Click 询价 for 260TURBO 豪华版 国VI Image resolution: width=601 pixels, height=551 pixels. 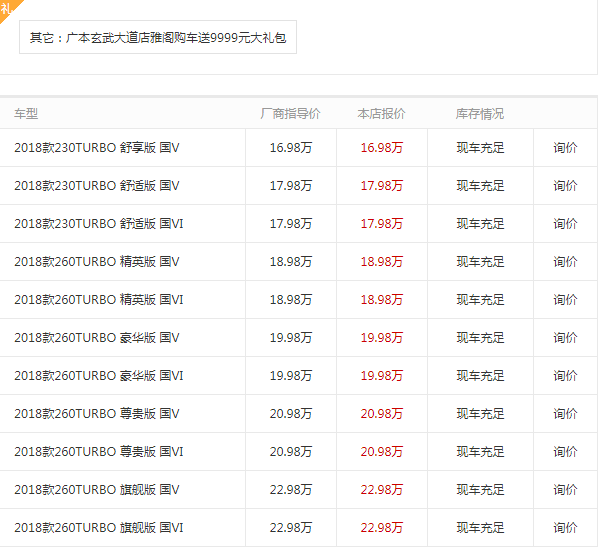[x=565, y=376]
